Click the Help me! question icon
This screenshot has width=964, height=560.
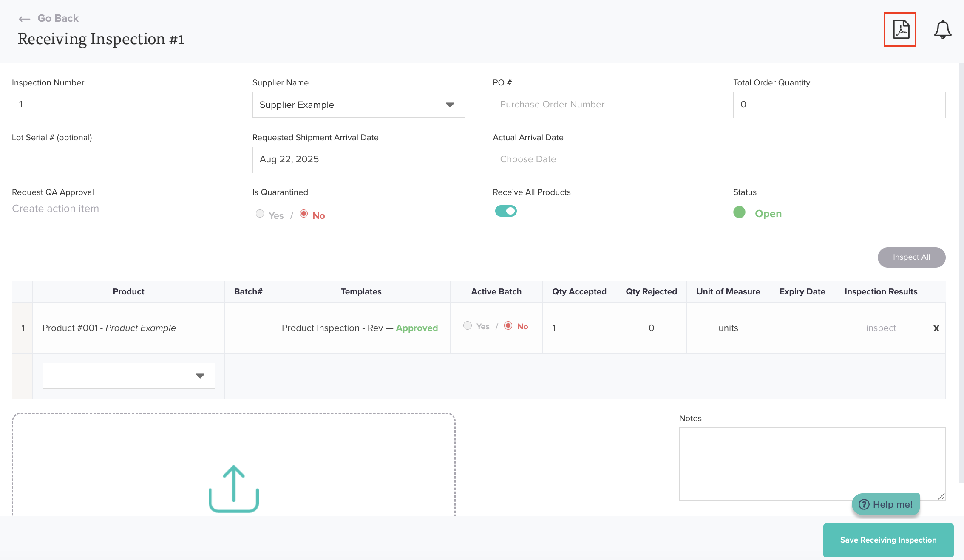click(x=864, y=504)
